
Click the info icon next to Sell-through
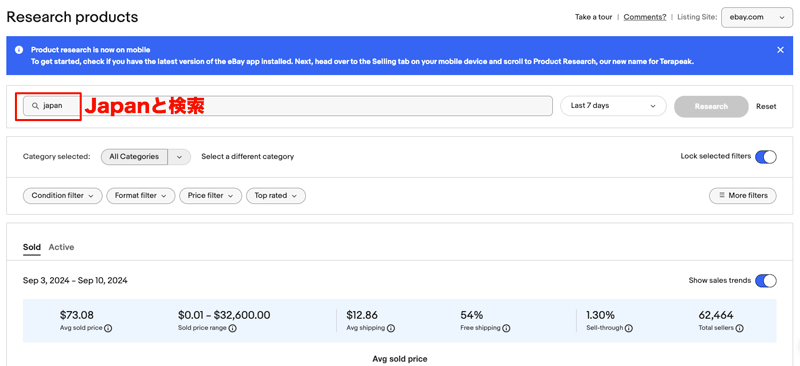click(x=629, y=328)
